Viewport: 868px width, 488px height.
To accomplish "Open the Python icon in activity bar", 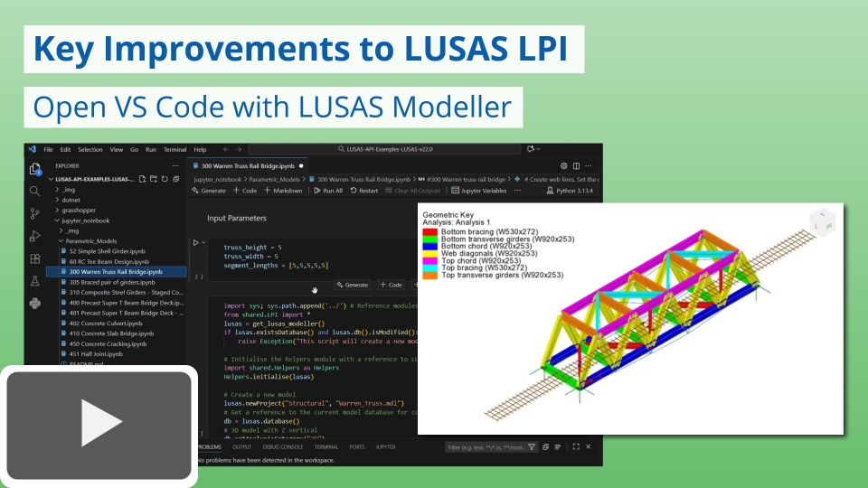I will 34,304.
